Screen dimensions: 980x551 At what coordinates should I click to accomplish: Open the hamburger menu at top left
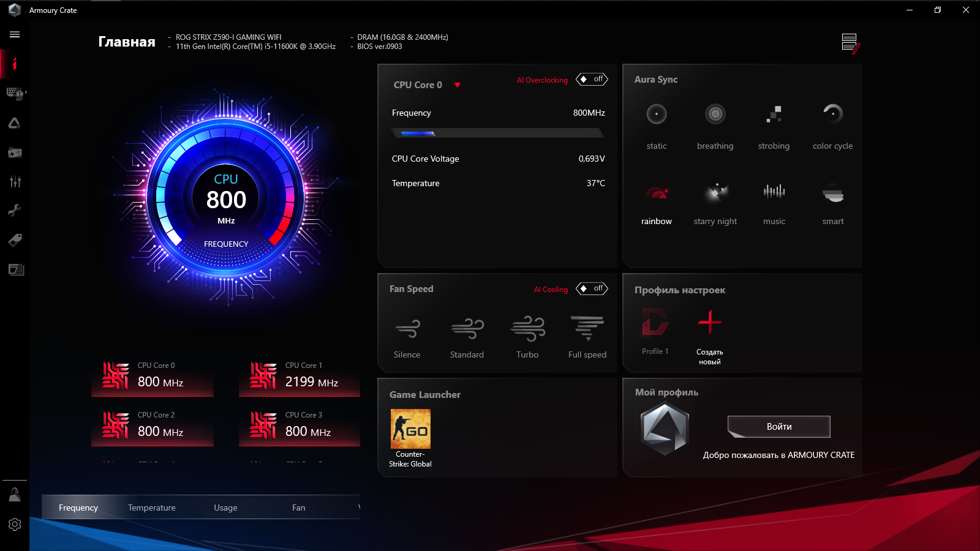coord(15,34)
